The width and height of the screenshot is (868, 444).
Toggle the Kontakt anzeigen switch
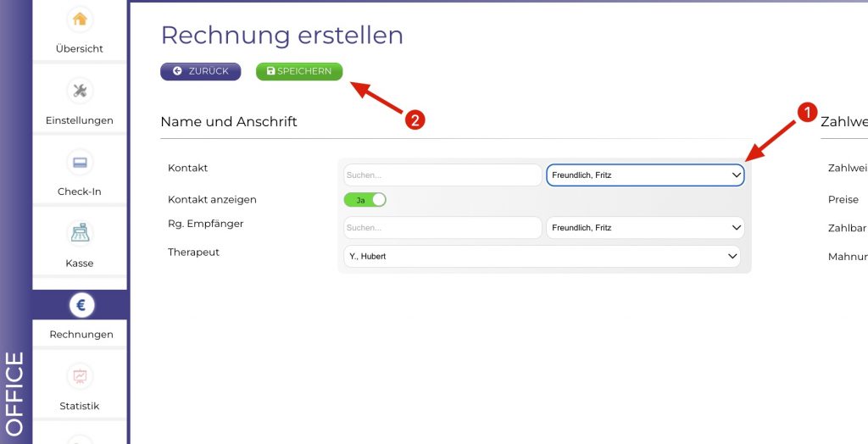[364, 200]
